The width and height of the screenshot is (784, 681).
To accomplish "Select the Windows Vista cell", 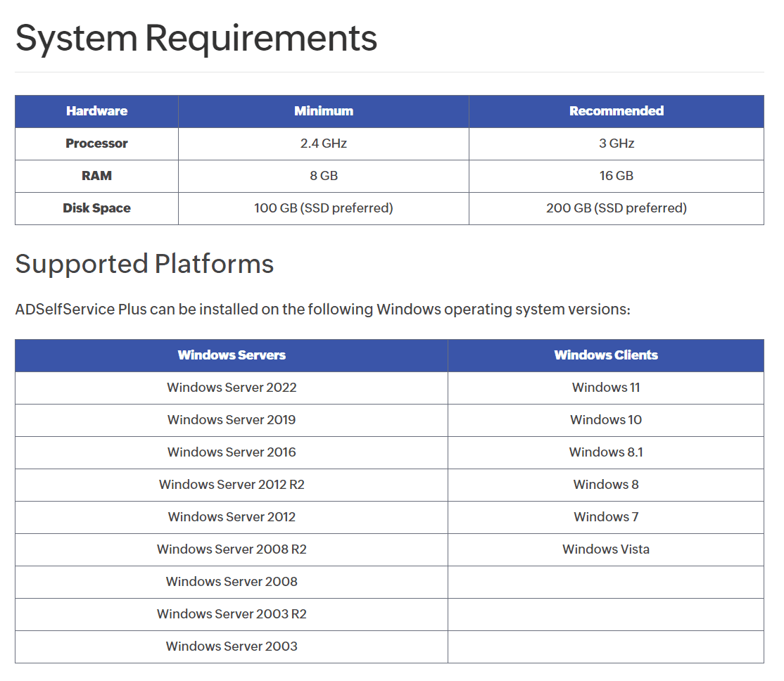I will pos(606,549).
